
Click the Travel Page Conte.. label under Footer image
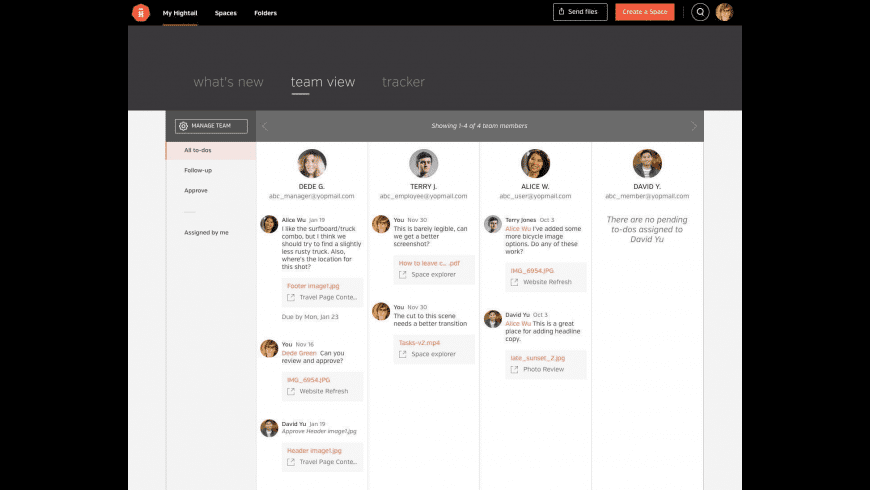tap(328, 297)
